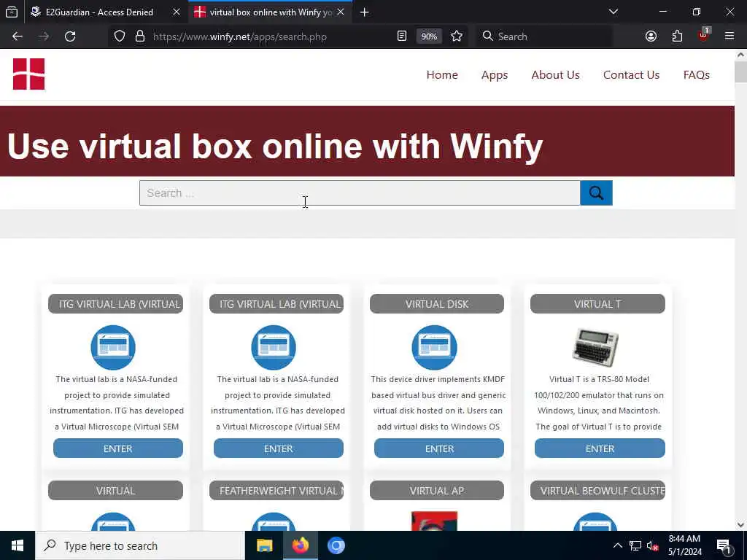Click the network tray icon
Image resolution: width=747 pixels, height=560 pixels.
[x=635, y=545]
